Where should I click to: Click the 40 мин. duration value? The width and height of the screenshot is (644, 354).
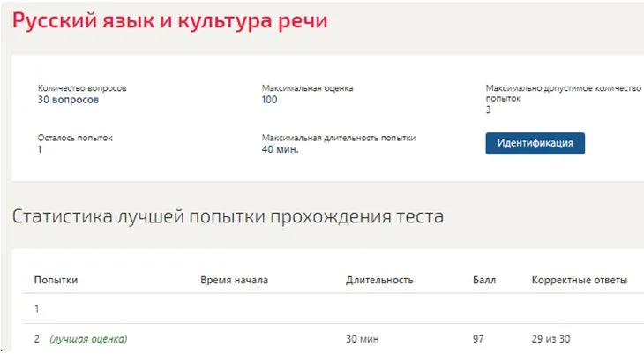click(281, 149)
